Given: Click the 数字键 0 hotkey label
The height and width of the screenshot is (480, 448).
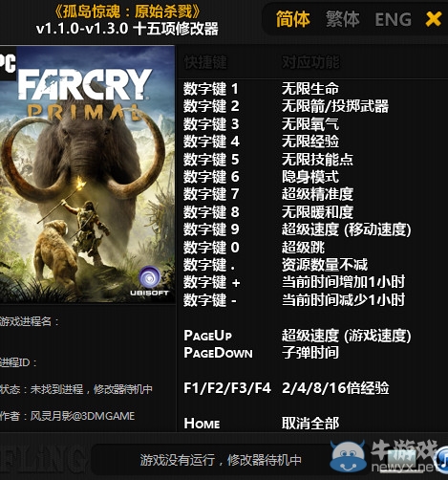Looking at the screenshot, I should (x=211, y=247).
